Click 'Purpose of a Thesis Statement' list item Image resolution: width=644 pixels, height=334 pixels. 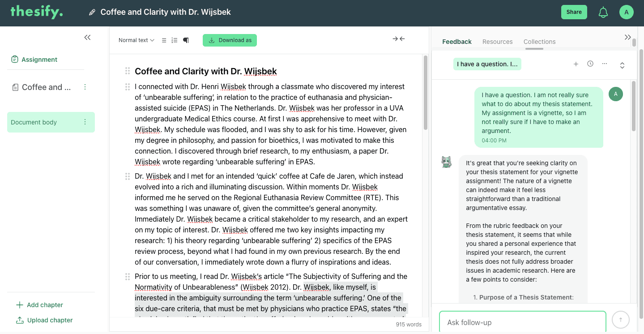point(526,297)
